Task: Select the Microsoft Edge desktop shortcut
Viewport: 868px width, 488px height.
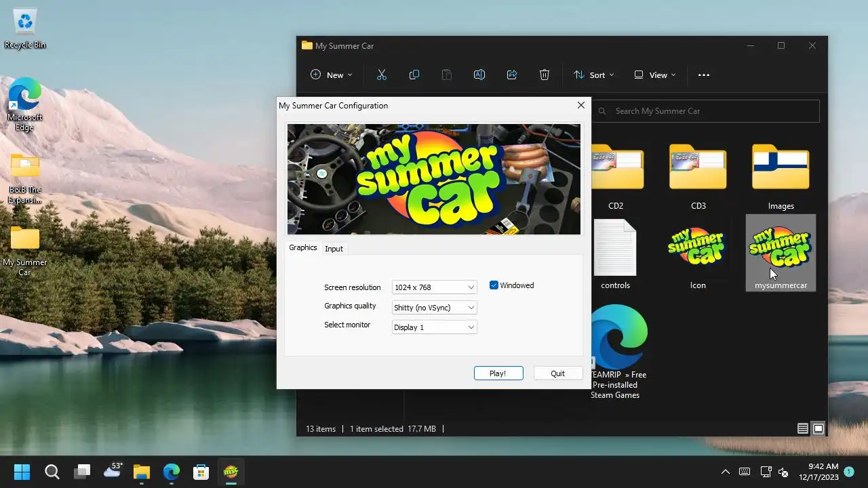Action: coord(25,104)
